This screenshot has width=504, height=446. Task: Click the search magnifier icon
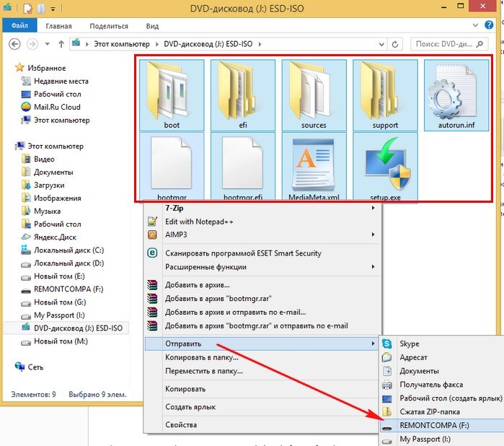(479, 44)
